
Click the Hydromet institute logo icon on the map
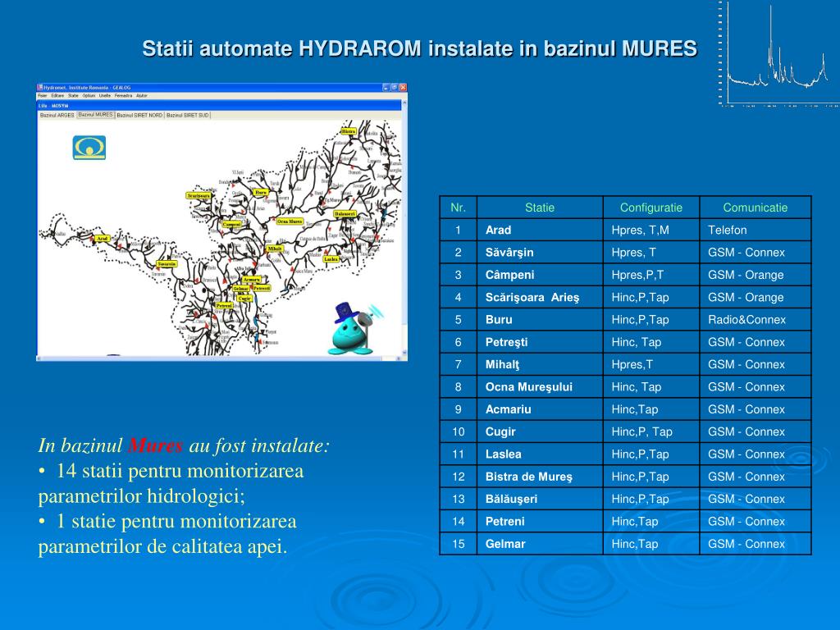(x=89, y=148)
